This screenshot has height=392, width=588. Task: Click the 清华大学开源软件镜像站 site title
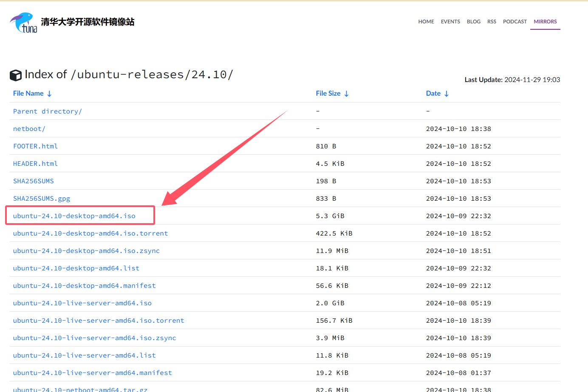point(88,22)
